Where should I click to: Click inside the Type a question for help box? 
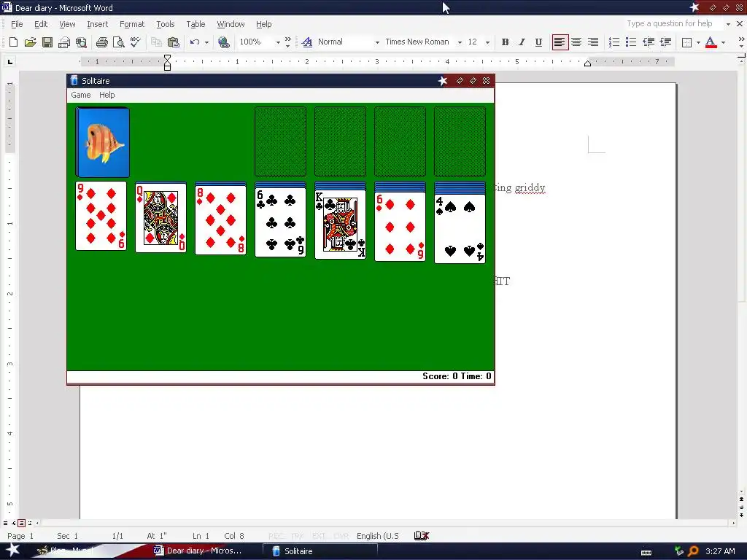[673, 24]
